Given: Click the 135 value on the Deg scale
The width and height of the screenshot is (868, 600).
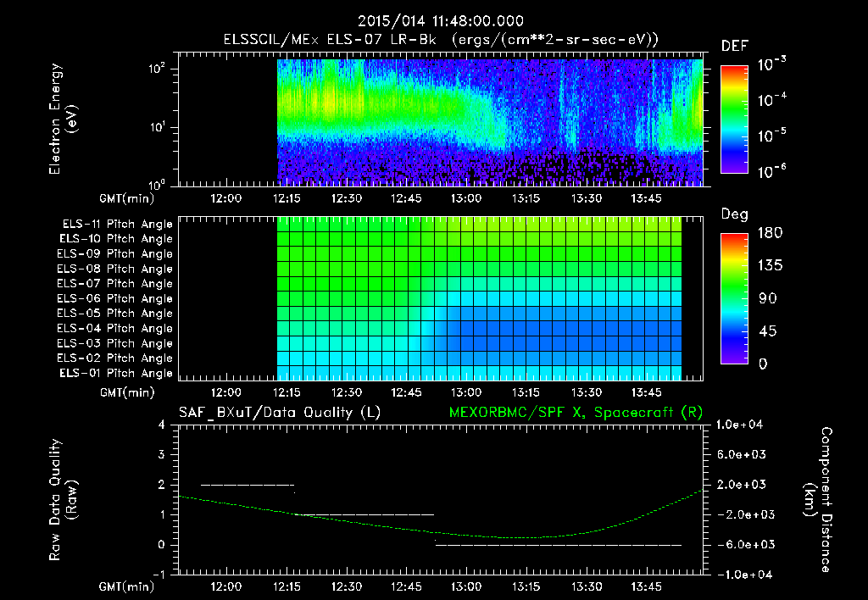Looking at the screenshot, I should [770, 265].
